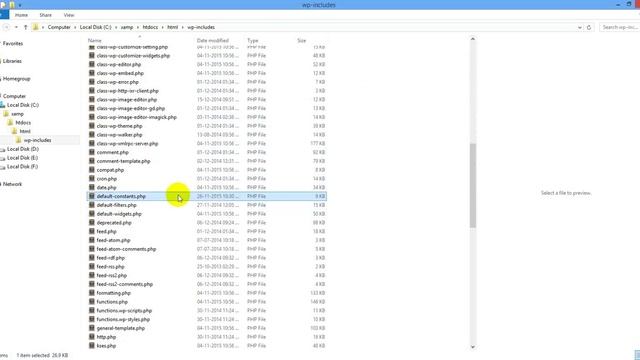Click the Local Disk (D:) drive icon
This screenshot has height=360, width=640.
point(2,149)
